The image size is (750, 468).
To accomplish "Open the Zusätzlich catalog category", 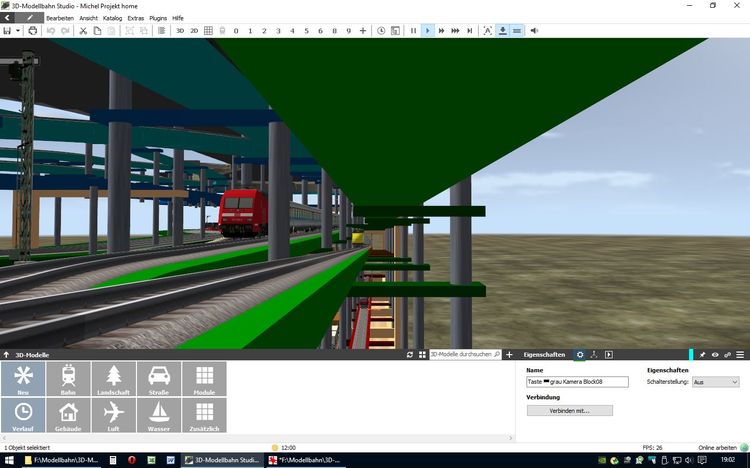I will tap(204, 415).
